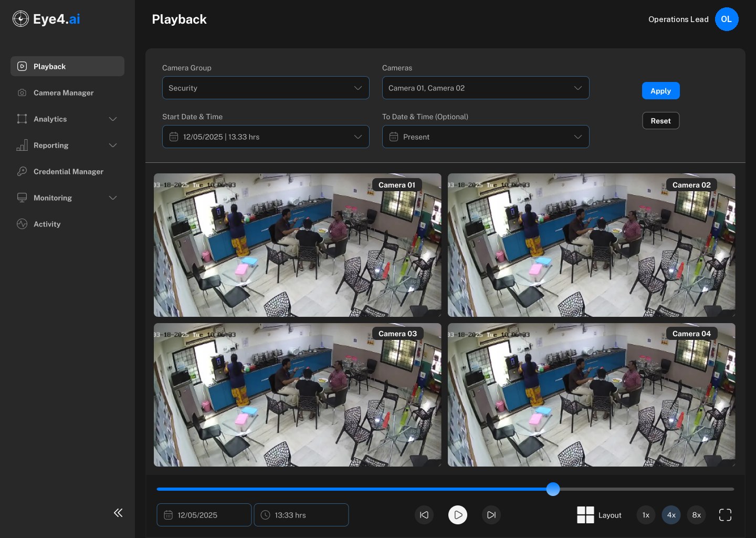Click calendar icon in bottom date box
The height and width of the screenshot is (538, 756).
click(x=168, y=515)
